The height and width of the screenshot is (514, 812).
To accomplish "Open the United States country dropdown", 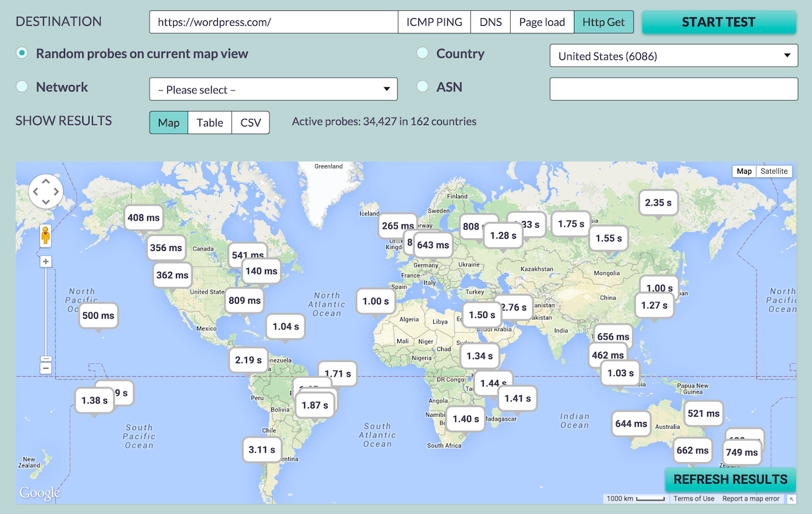I will [x=673, y=56].
